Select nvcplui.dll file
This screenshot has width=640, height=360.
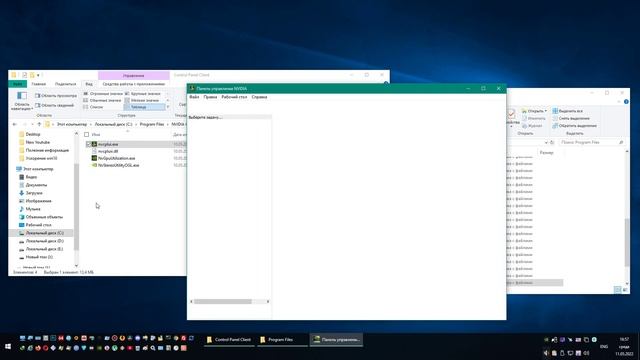click(x=108, y=151)
